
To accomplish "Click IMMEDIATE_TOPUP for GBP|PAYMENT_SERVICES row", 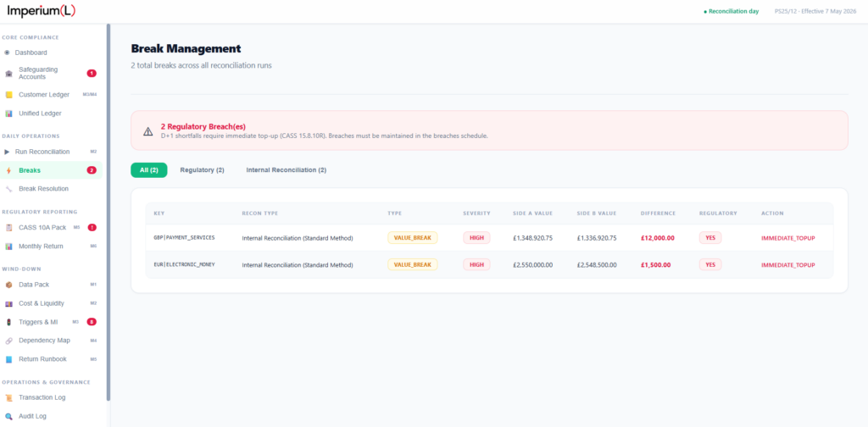I will (x=788, y=238).
